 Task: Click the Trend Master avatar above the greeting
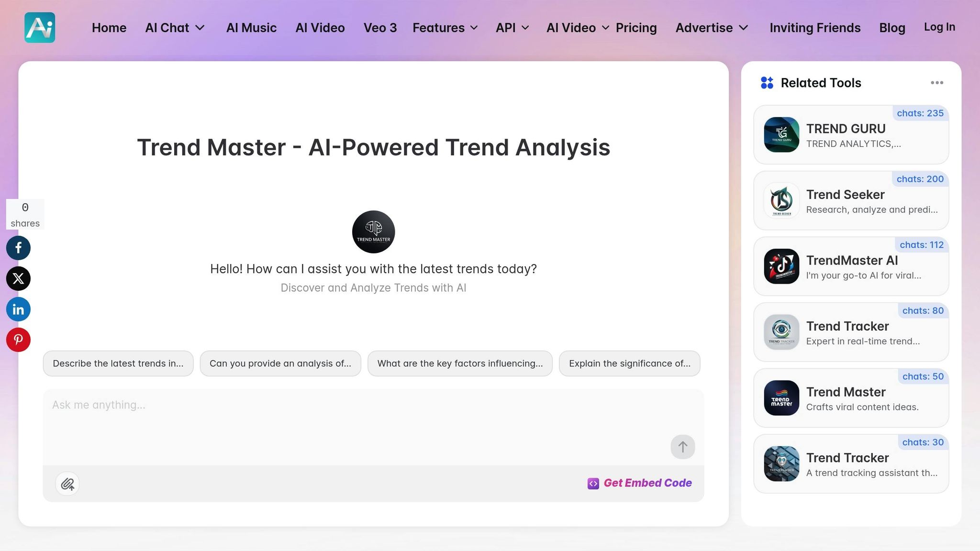tap(373, 231)
